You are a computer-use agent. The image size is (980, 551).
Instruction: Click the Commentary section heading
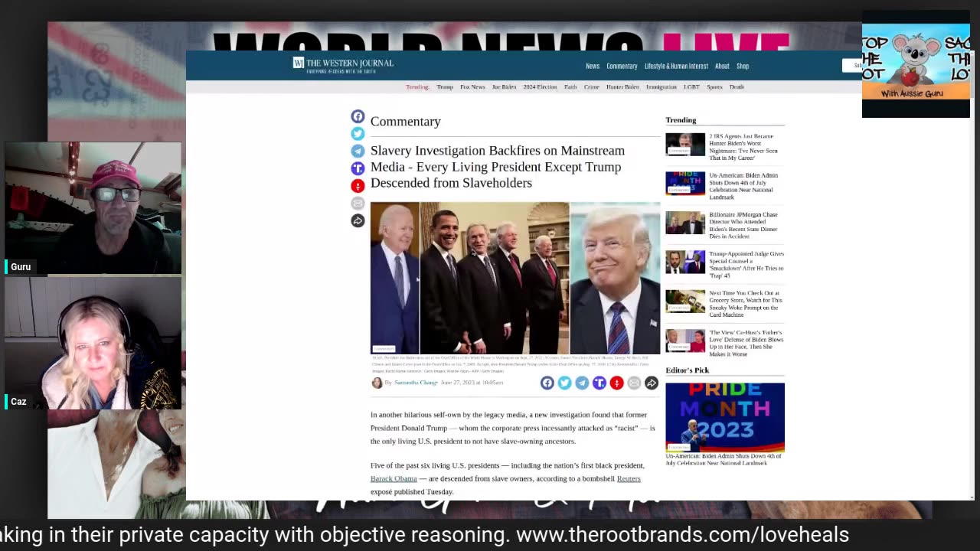[406, 121]
